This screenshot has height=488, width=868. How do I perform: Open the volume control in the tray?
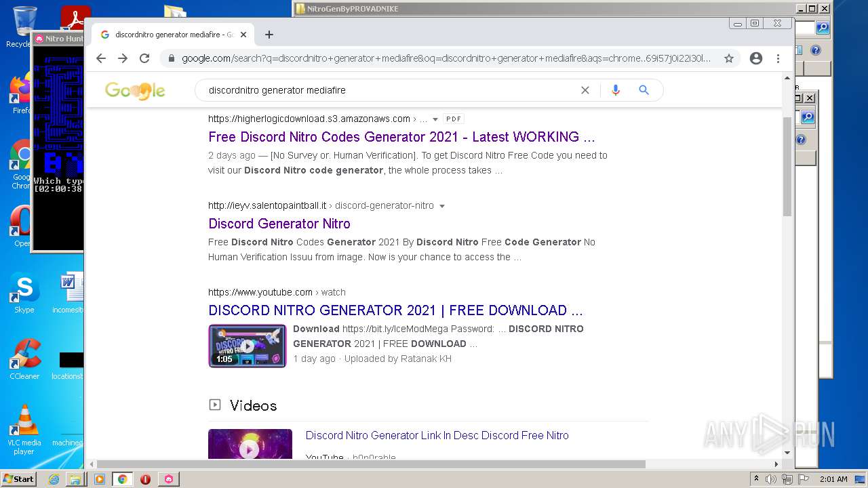(771, 479)
